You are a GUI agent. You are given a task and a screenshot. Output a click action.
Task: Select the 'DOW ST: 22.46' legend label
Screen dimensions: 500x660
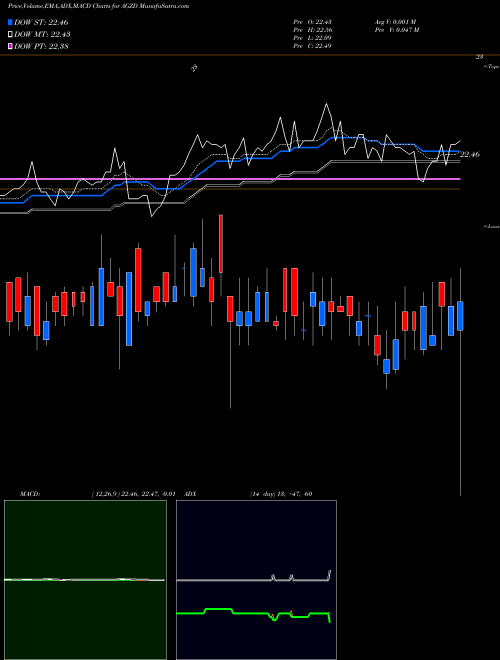click(x=41, y=22)
